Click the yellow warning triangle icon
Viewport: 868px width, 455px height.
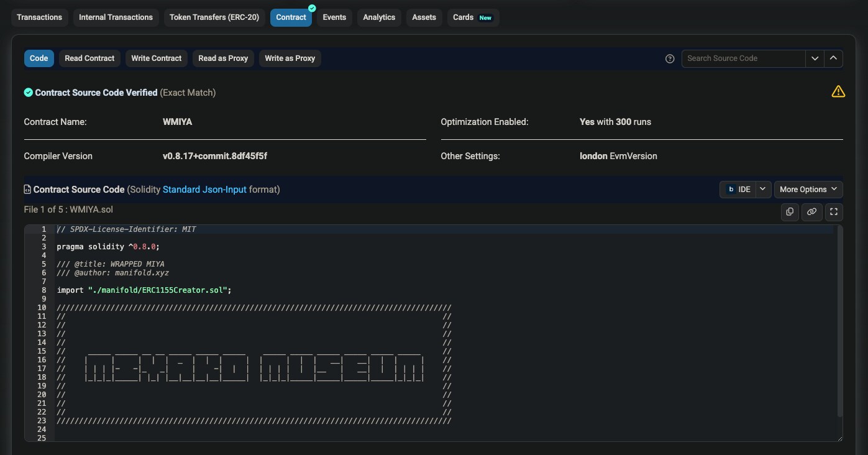click(x=838, y=92)
